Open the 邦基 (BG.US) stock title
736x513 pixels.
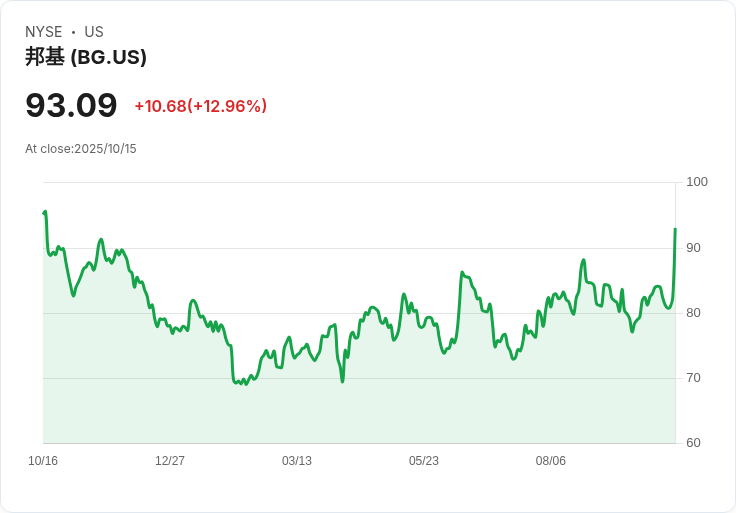(x=86, y=57)
